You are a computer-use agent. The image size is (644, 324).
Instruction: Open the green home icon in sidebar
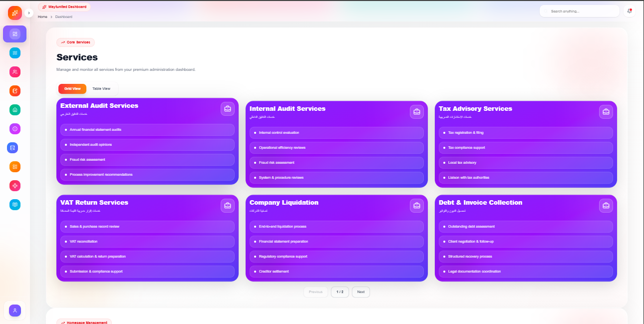pyautogui.click(x=15, y=110)
